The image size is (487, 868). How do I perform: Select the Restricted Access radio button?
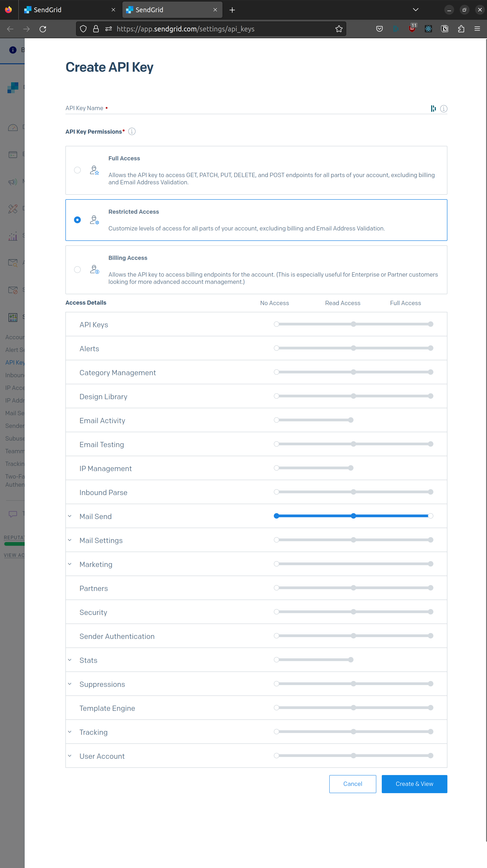click(x=77, y=220)
